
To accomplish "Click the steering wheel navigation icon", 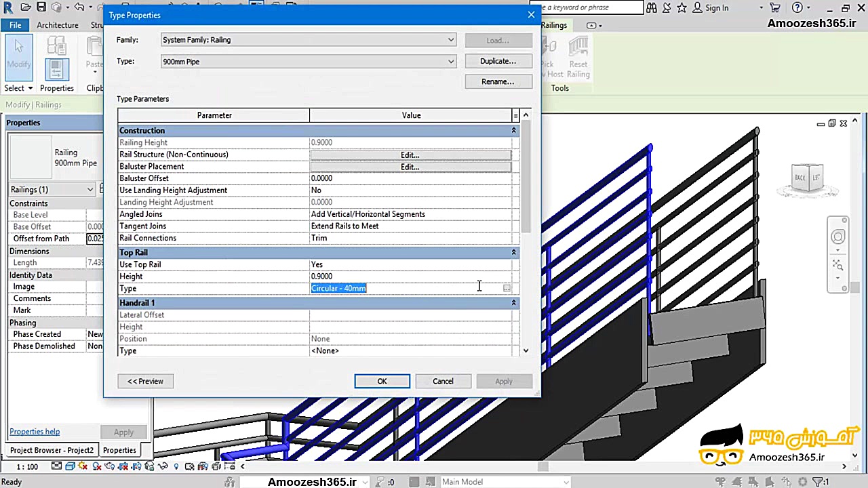I will 838,237.
